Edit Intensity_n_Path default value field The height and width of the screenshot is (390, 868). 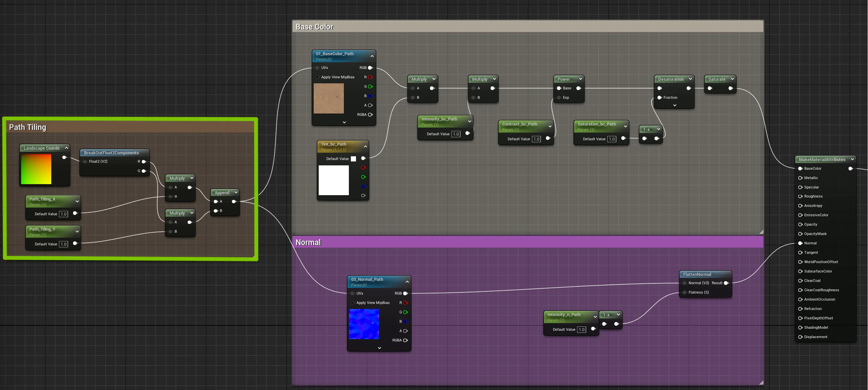[581, 330]
